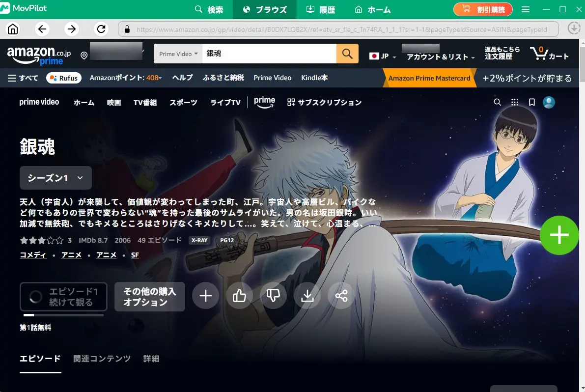The height and width of the screenshot is (392, 585).
Task: Click the delivery location pin icon
Action: 84,56
